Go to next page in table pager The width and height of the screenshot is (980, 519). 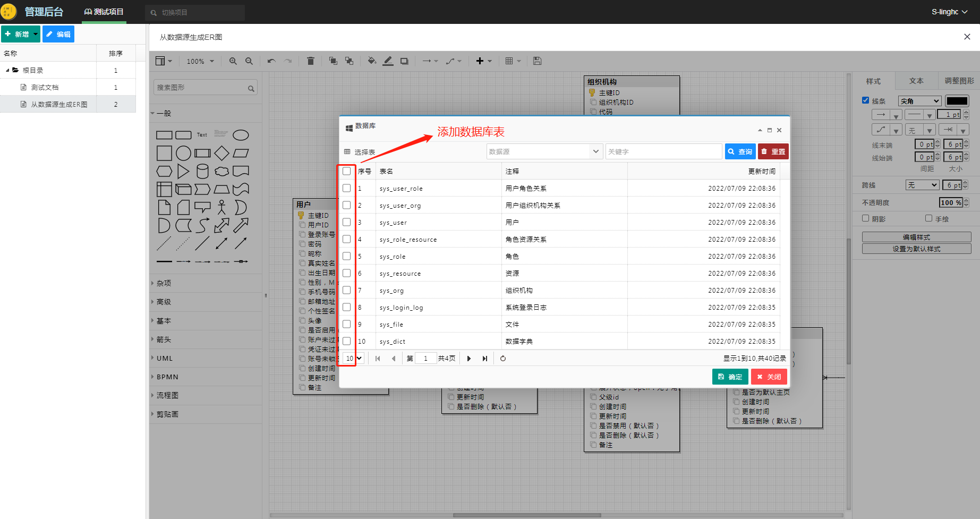[x=468, y=359]
